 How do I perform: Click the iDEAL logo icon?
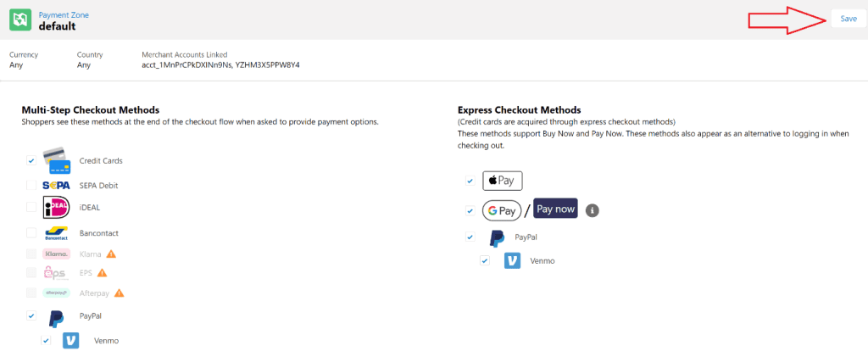[x=56, y=208]
